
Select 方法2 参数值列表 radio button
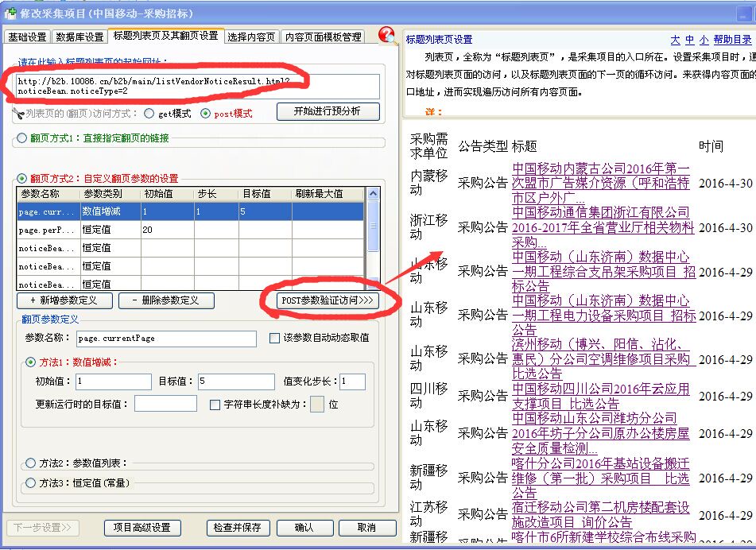pyautogui.click(x=31, y=463)
